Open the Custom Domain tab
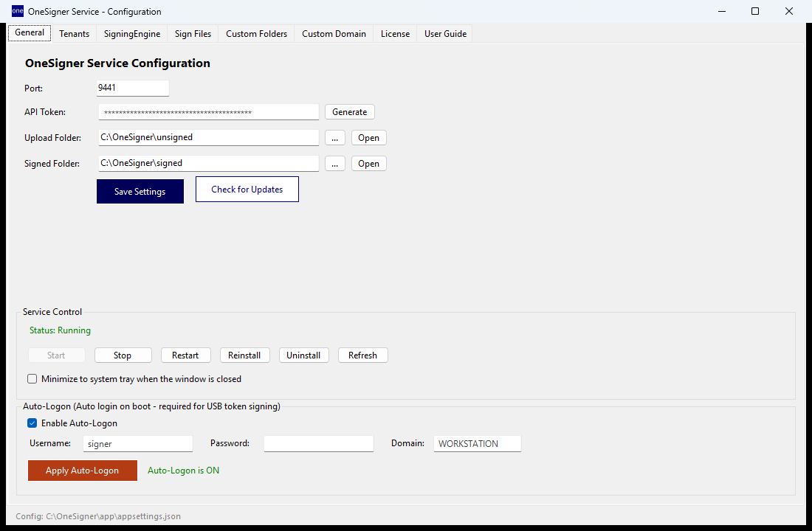 [x=334, y=34]
